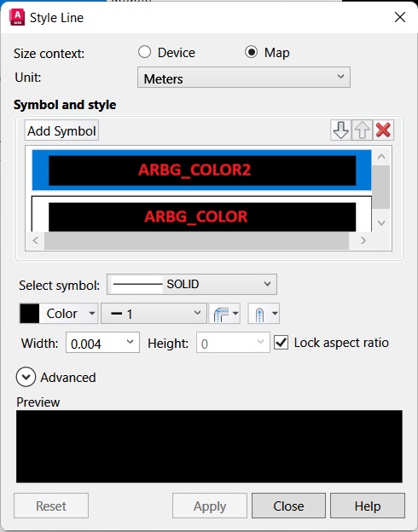Screen dimensions: 418x532
Task: Click the symbol list scroll down arrow
Action: click(381, 223)
